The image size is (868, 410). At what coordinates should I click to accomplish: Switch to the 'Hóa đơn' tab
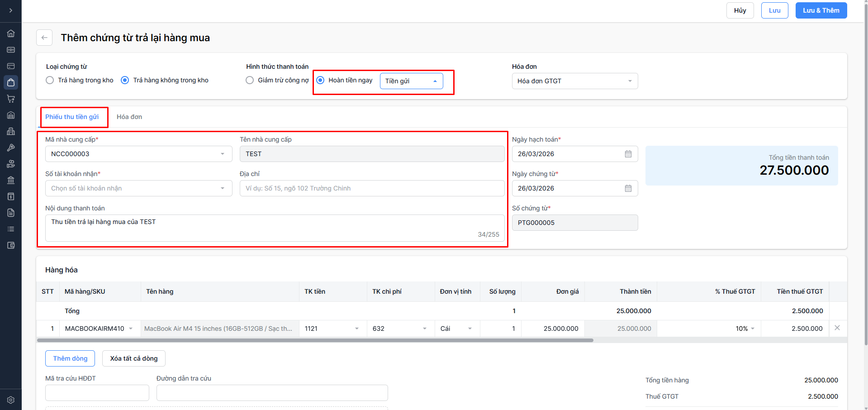click(129, 117)
